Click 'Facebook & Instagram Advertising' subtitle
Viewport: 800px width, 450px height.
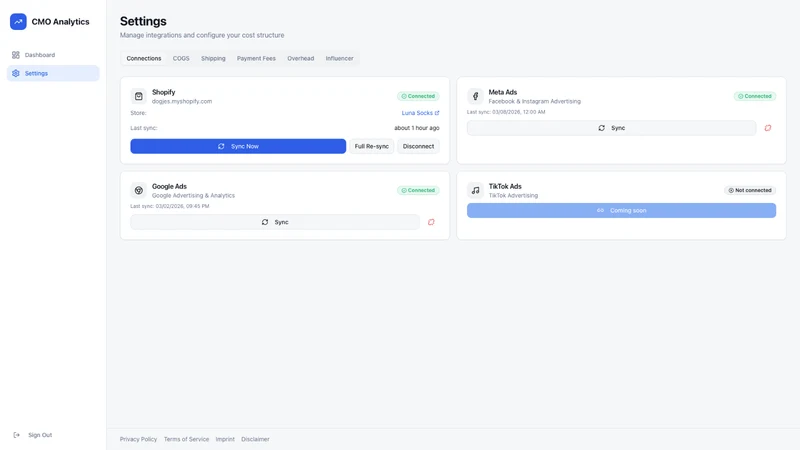tap(535, 102)
